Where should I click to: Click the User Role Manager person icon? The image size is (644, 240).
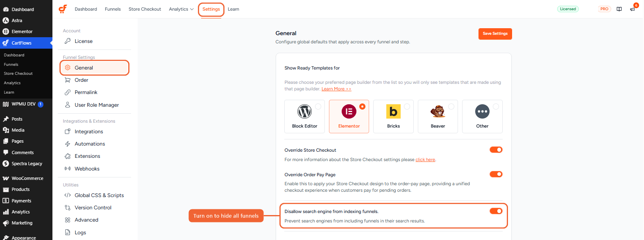[68, 105]
